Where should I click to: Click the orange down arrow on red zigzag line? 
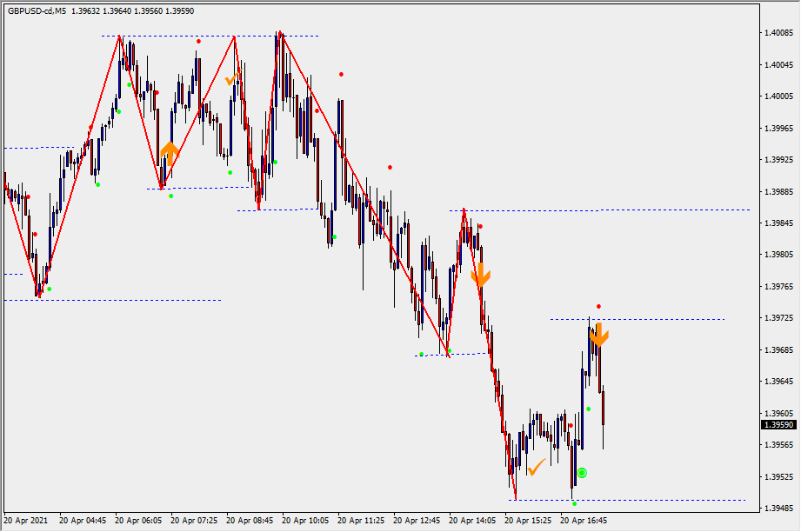point(480,276)
